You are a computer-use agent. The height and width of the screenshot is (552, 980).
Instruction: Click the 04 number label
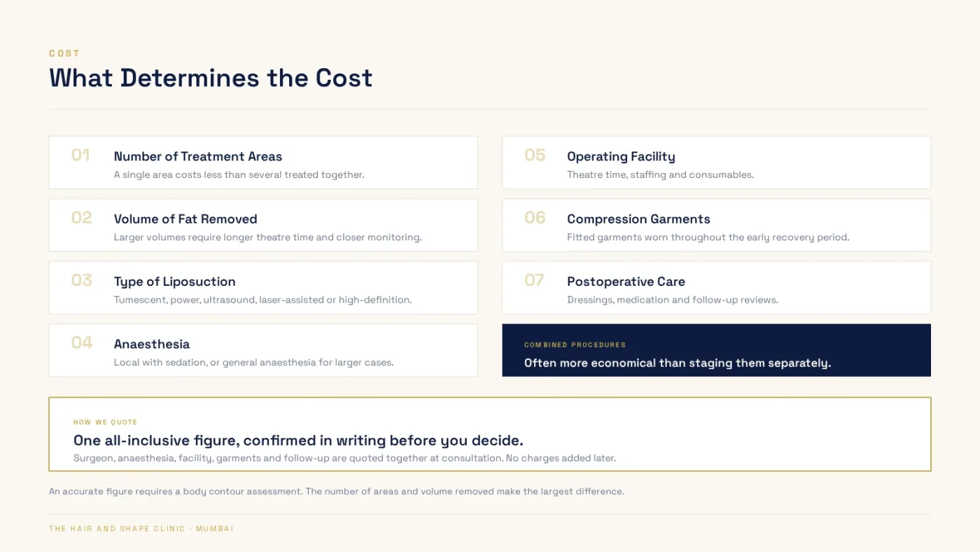pyautogui.click(x=82, y=343)
